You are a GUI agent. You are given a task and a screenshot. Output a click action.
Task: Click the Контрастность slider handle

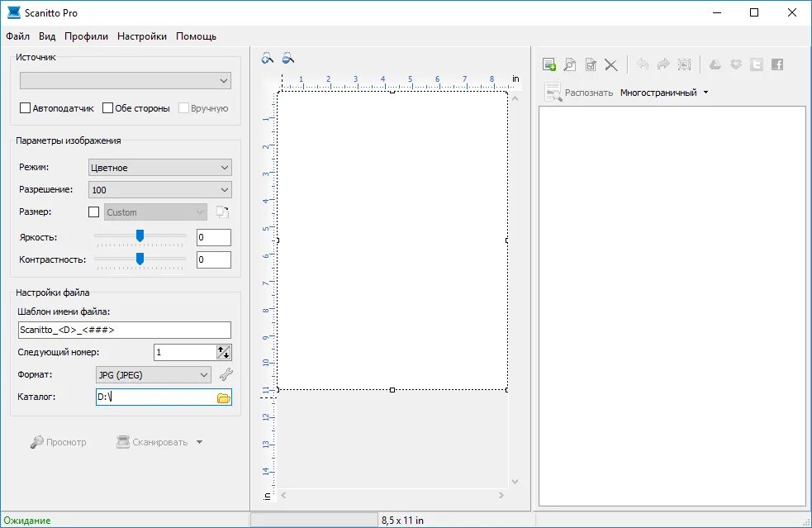[x=140, y=259]
